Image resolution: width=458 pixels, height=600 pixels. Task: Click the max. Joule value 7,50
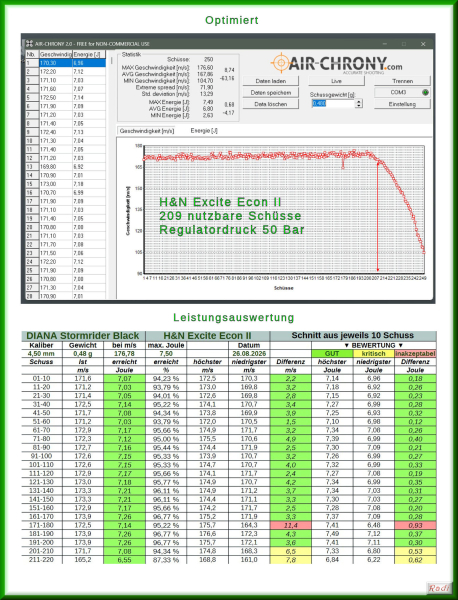tap(166, 354)
